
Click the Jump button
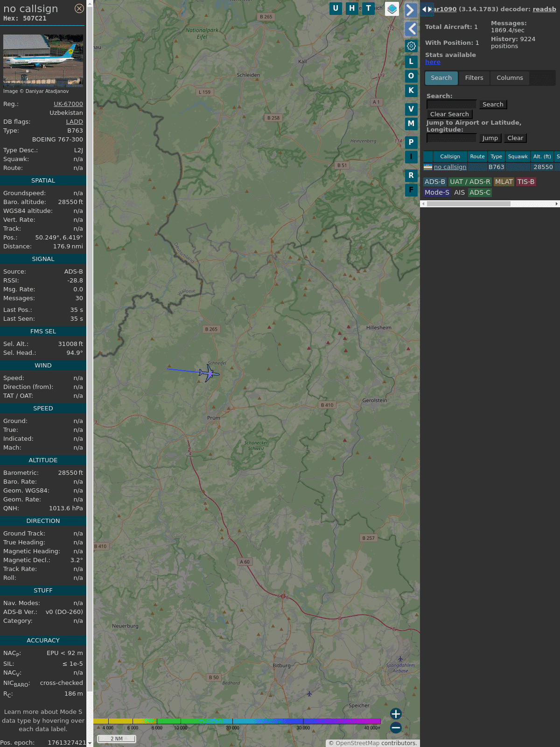pyautogui.click(x=490, y=138)
